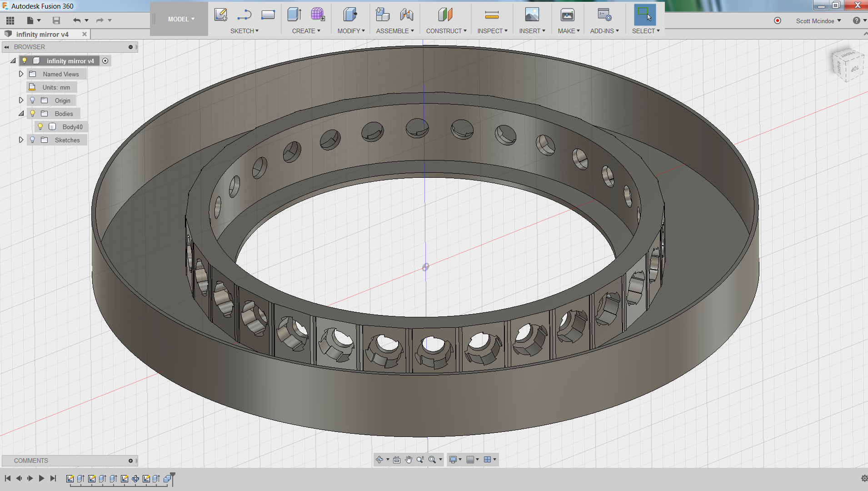Screen dimensions: 868x491
Task: Click the timeline end marker handle
Action: click(173, 478)
